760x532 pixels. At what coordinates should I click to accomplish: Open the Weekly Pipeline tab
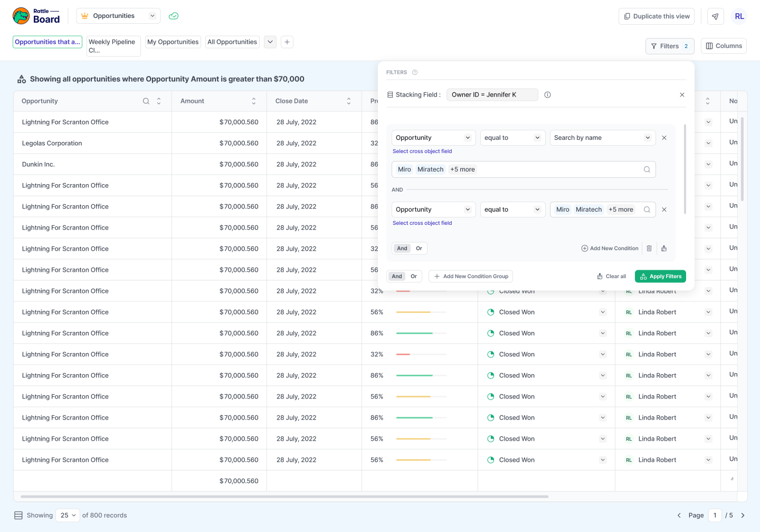112,46
